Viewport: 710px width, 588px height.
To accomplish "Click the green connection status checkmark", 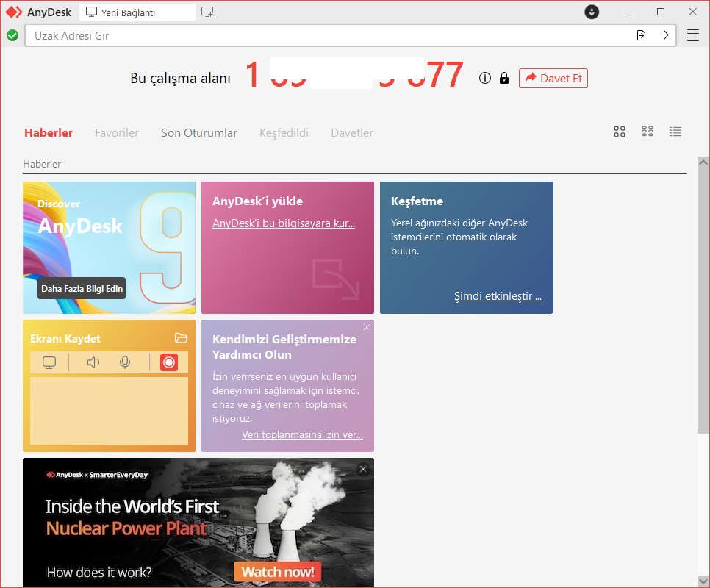I will point(12,35).
